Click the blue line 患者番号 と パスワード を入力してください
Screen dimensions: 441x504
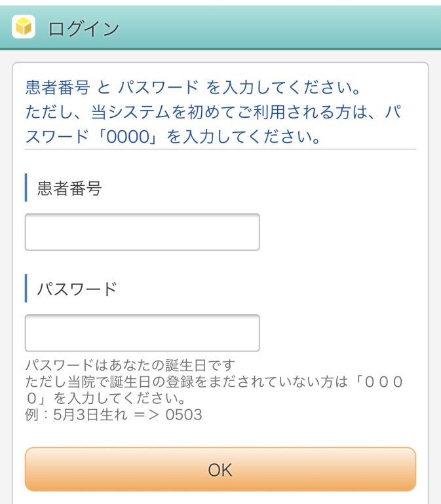tap(193, 88)
